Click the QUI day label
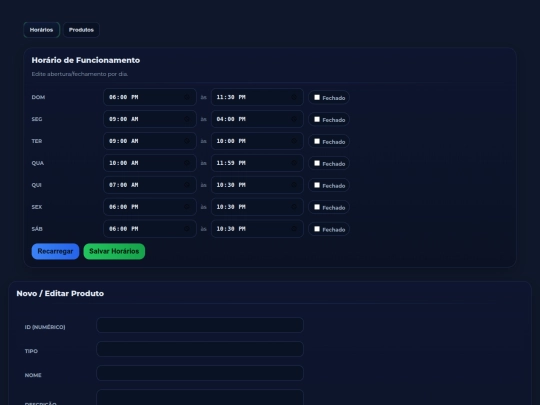The width and height of the screenshot is (540, 405). tap(37, 185)
